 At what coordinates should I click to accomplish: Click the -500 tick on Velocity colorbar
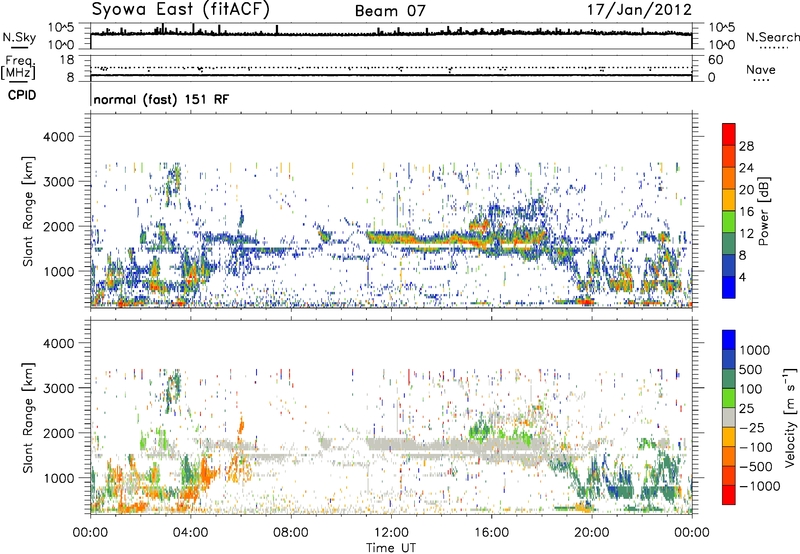755,466
